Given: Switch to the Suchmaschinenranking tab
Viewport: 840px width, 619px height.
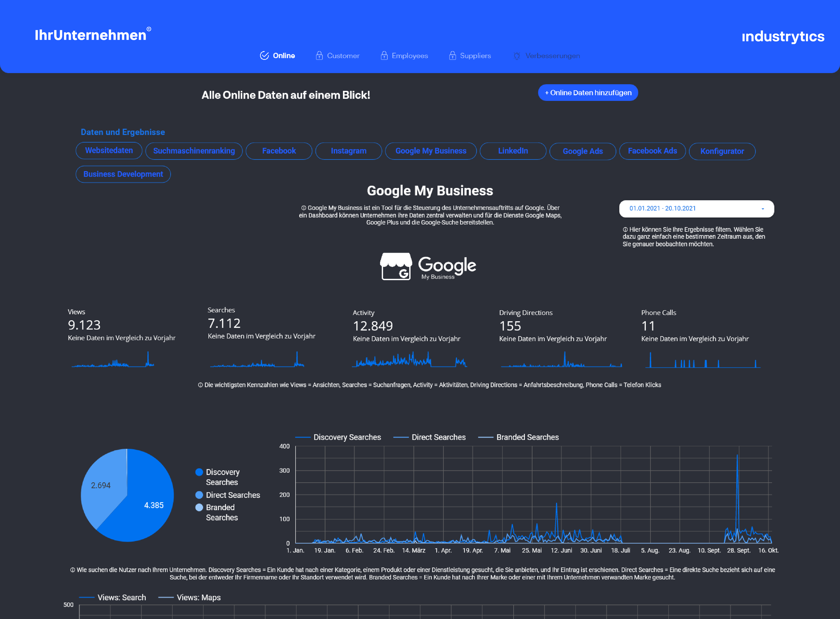Looking at the screenshot, I should pyautogui.click(x=194, y=151).
